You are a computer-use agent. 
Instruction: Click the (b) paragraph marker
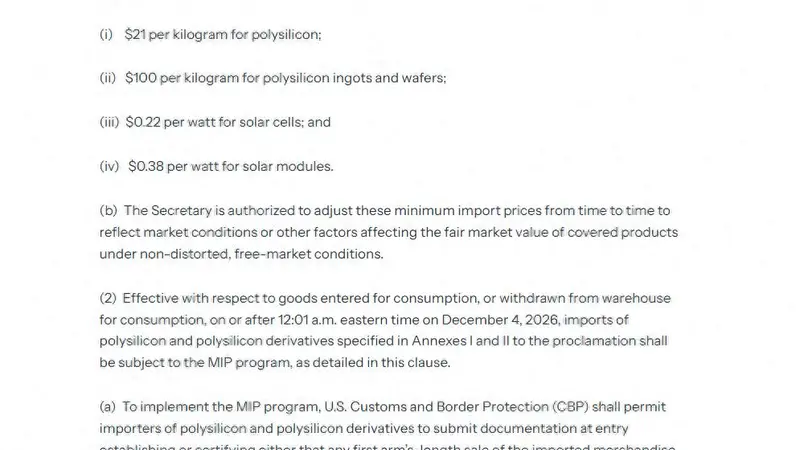click(108, 211)
